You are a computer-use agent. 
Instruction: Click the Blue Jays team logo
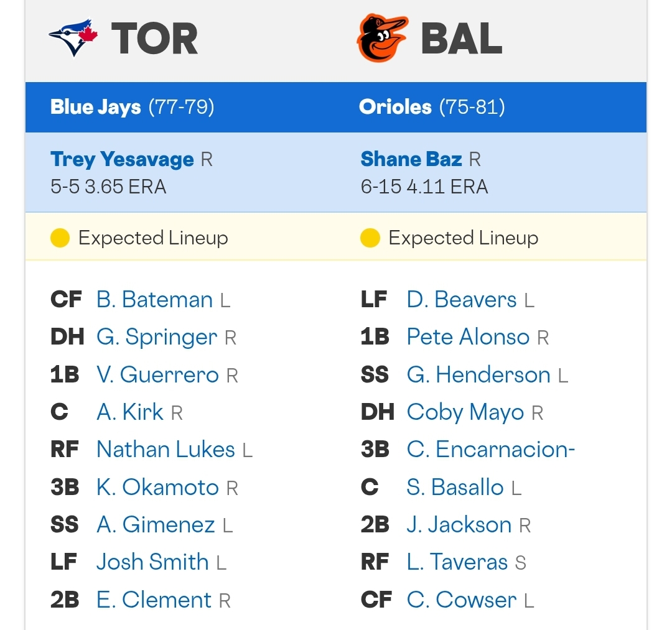pos(73,37)
